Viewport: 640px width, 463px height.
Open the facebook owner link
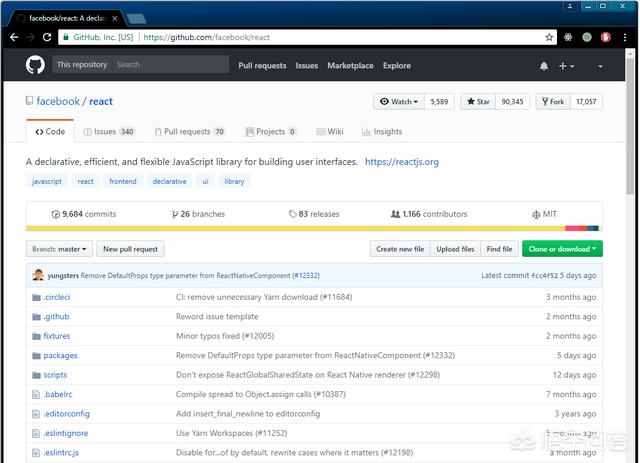[58, 101]
